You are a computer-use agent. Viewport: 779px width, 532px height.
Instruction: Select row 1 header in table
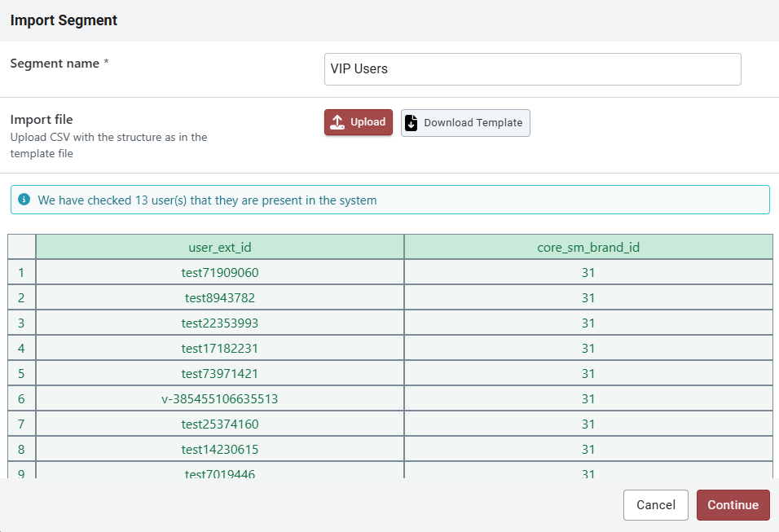click(x=21, y=272)
